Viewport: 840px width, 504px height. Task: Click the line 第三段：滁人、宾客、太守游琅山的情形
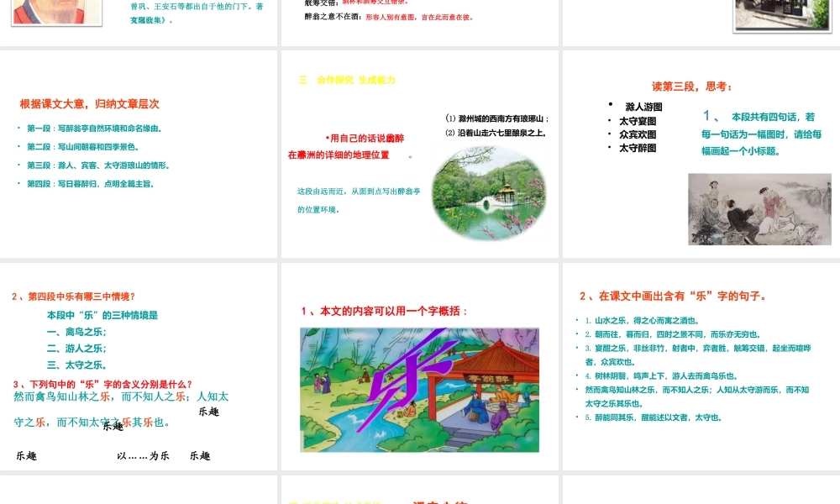[98, 165]
